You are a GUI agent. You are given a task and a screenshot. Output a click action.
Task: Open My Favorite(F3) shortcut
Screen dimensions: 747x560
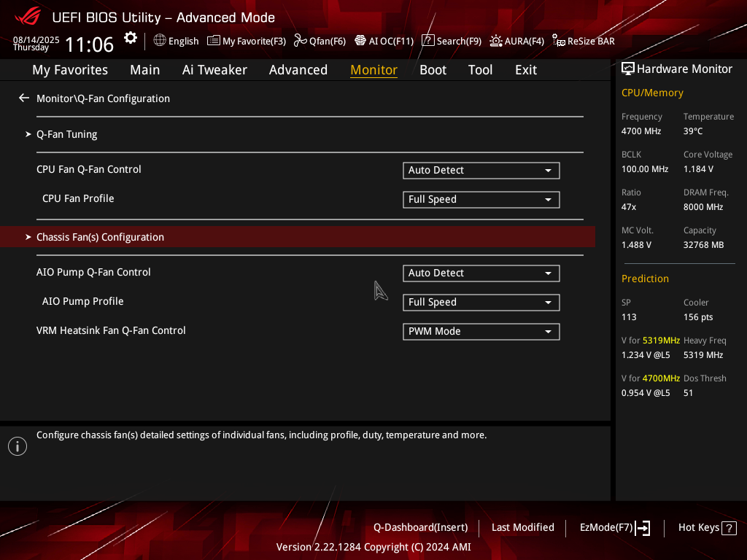pyautogui.click(x=247, y=41)
